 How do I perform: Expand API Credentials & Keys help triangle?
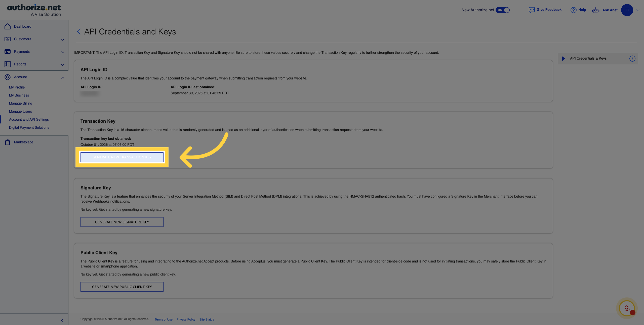point(563,59)
